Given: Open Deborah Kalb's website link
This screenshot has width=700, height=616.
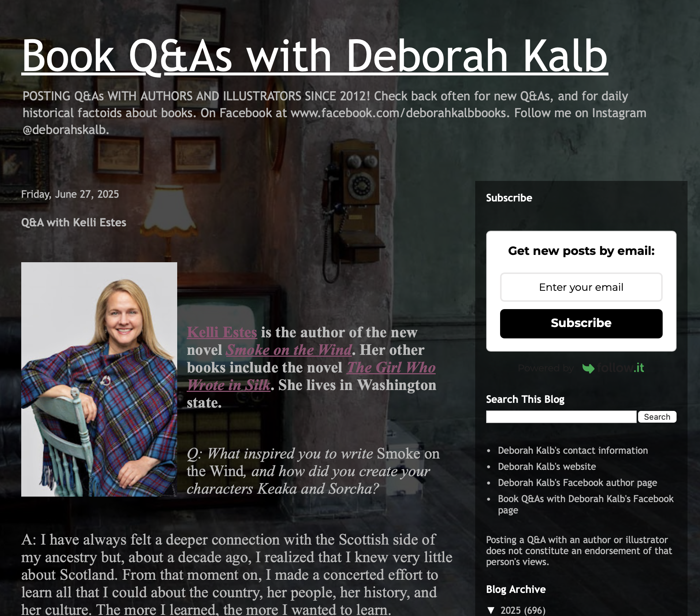Looking at the screenshot, I should 547,467.
